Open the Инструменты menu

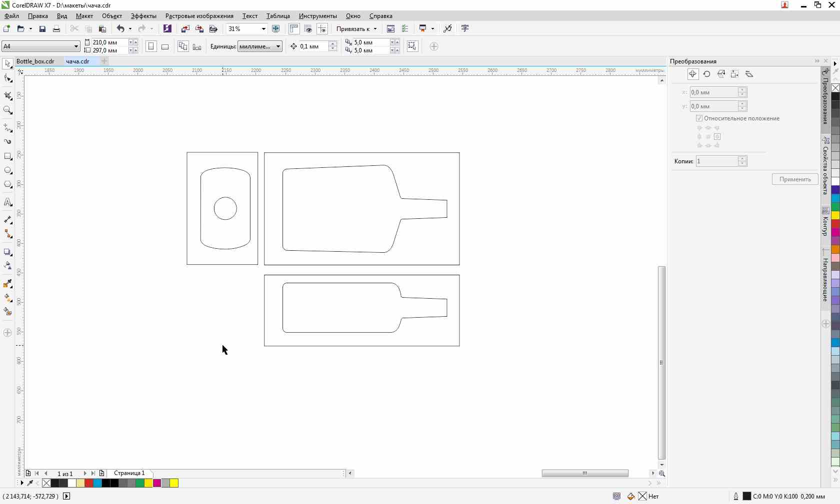coord(318,16)
